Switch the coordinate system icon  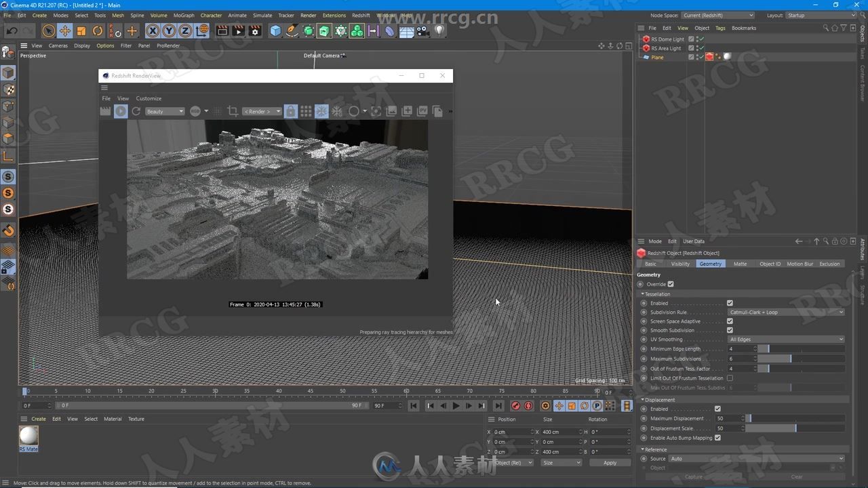(202, 30)
